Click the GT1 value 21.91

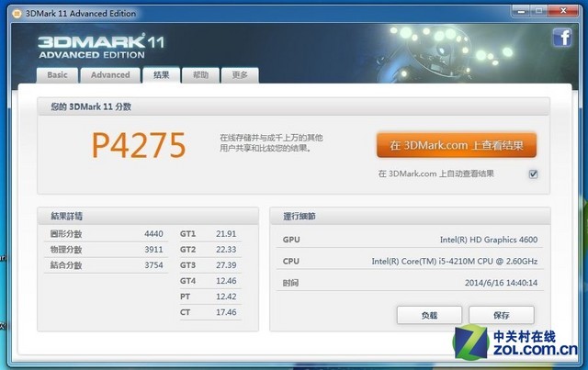click(x=226, y=234)
